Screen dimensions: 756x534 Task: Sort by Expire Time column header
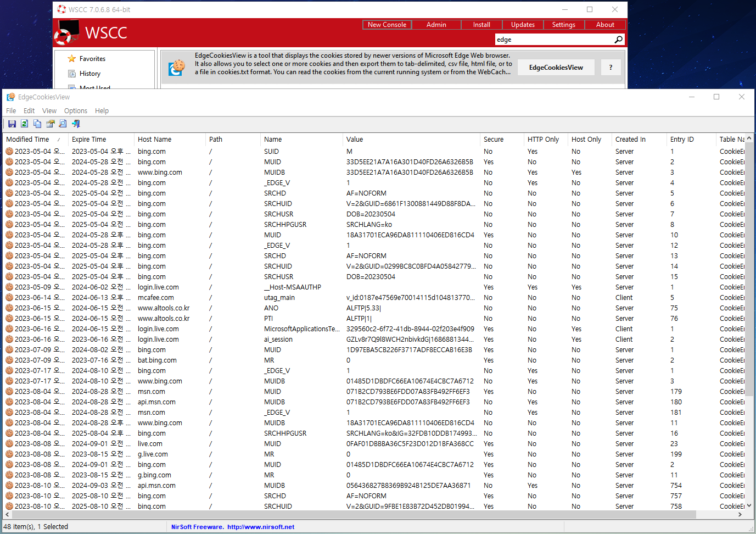tap(101, 140)
